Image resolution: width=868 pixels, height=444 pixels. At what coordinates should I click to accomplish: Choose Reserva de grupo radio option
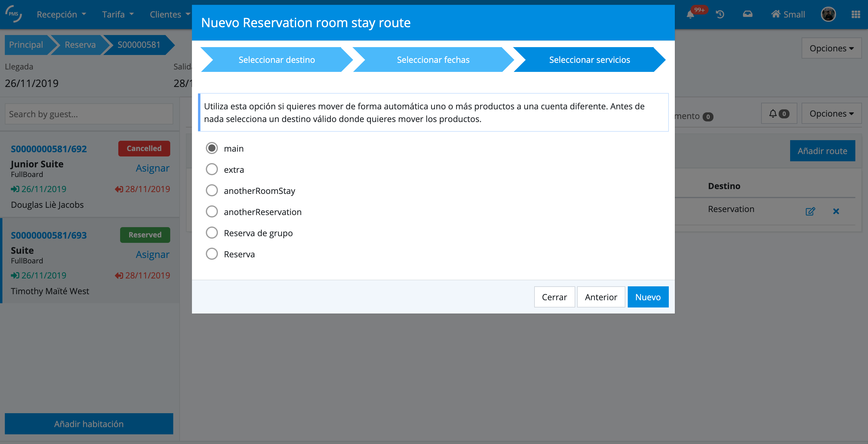coord(212,233)
